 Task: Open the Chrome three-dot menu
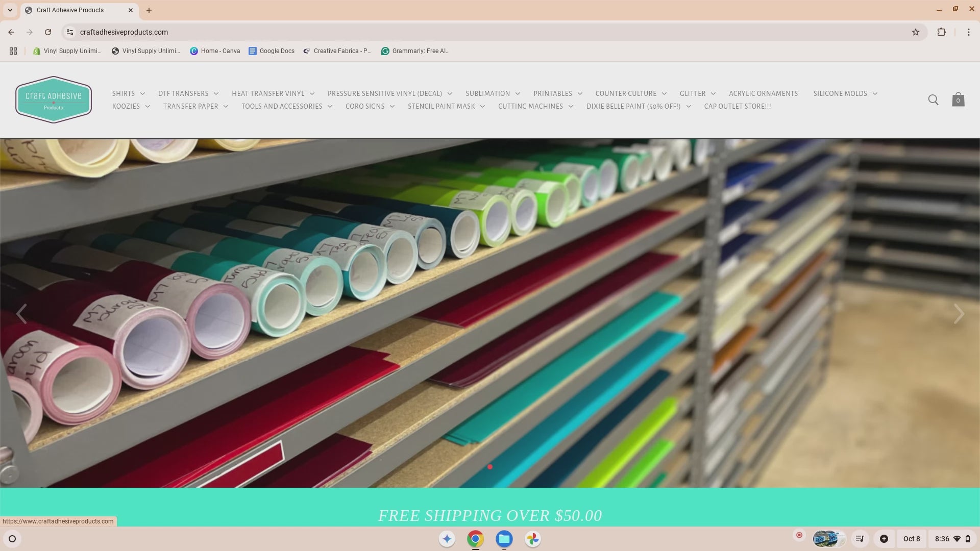968,32
